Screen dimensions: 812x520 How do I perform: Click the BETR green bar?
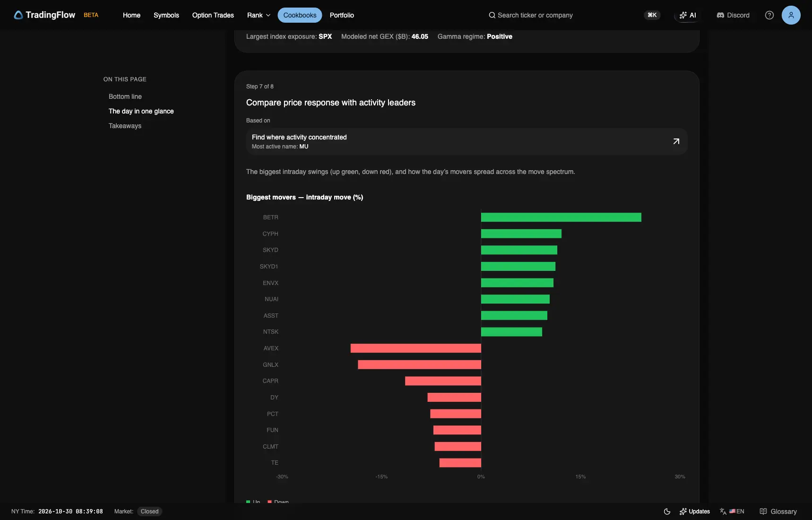[561, 217]
